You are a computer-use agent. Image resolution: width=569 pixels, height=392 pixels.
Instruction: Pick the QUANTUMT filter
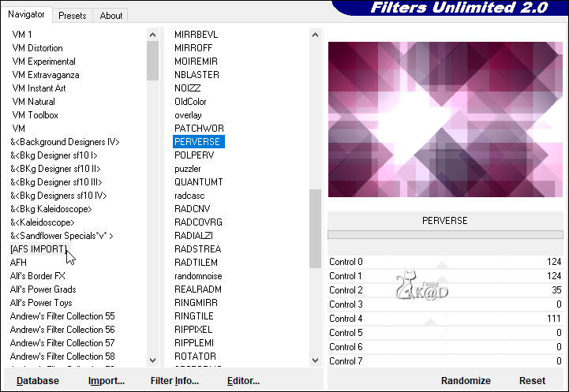coord(199,182)
